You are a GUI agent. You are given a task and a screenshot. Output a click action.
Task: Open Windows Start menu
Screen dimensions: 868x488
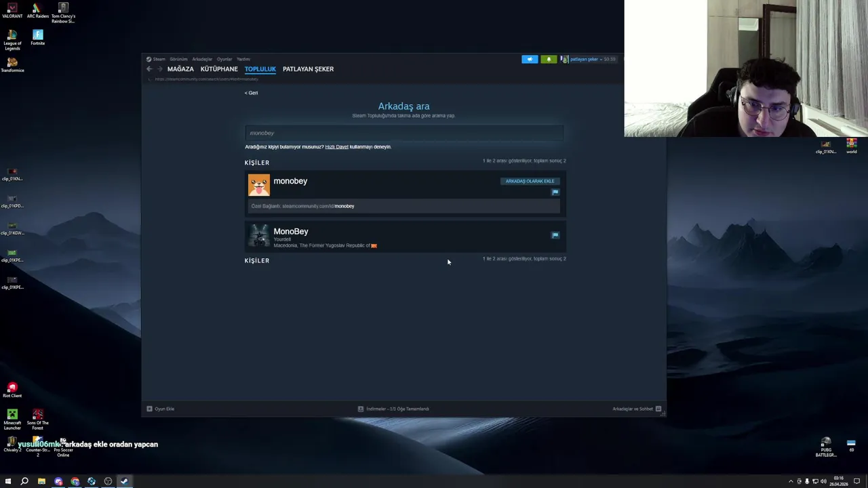coord(8,481)
